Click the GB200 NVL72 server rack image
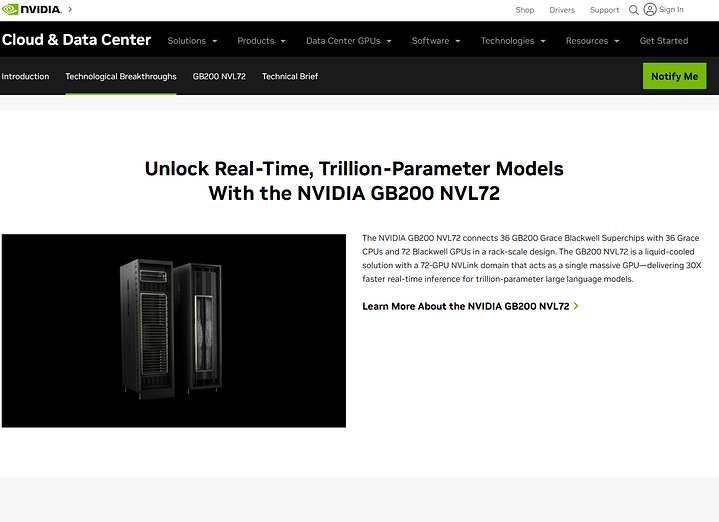The height and width of the screenshot is (522, 719). click(x=174, y=331)
